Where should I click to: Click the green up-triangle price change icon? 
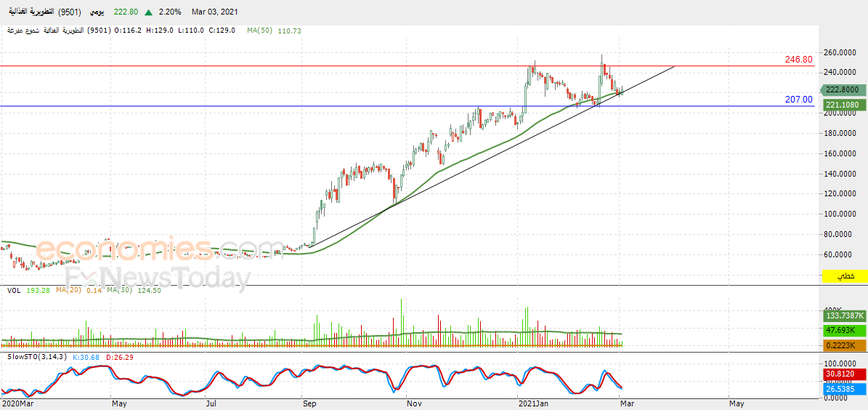tap(148, 12)
